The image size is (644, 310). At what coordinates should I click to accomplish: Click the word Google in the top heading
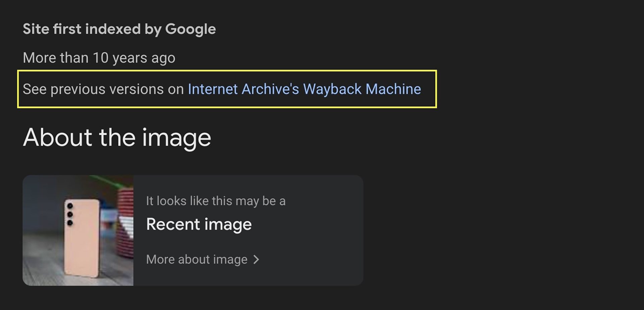pos(191,29)
